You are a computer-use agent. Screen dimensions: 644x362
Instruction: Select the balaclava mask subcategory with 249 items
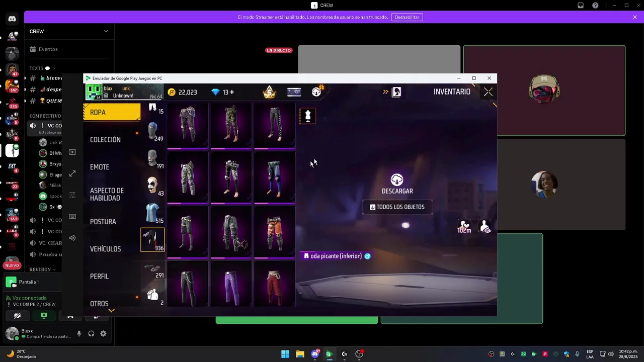152,132
